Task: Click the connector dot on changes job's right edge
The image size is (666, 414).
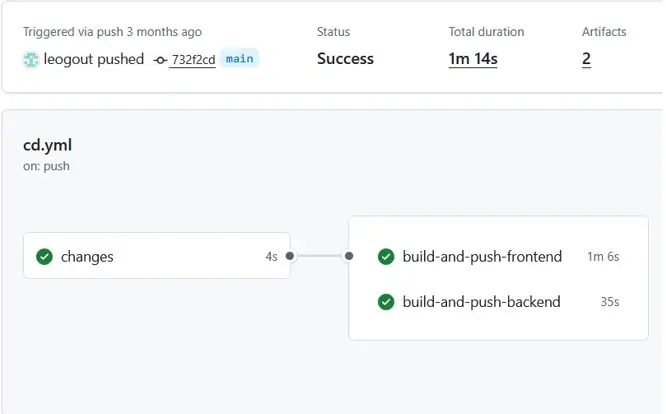Action: coord(290,256)
